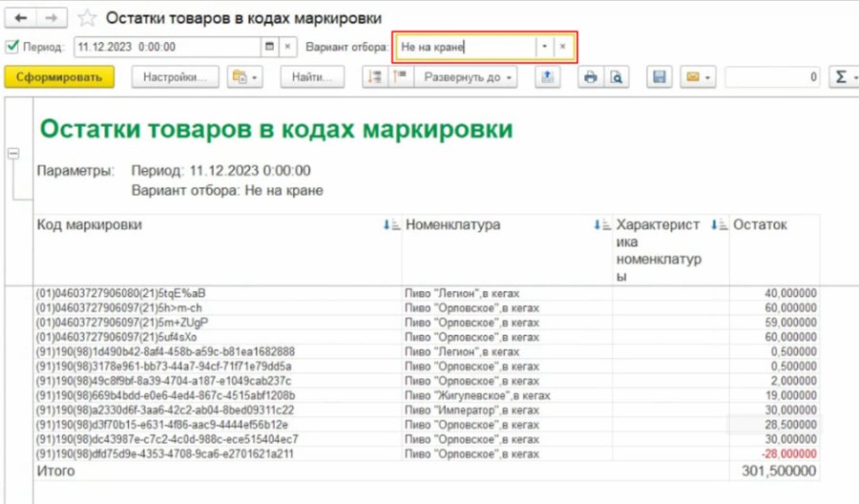Viewport: 859px width, 504px height.
Task: Print the report with printer icon
Action: click(591, 77)
